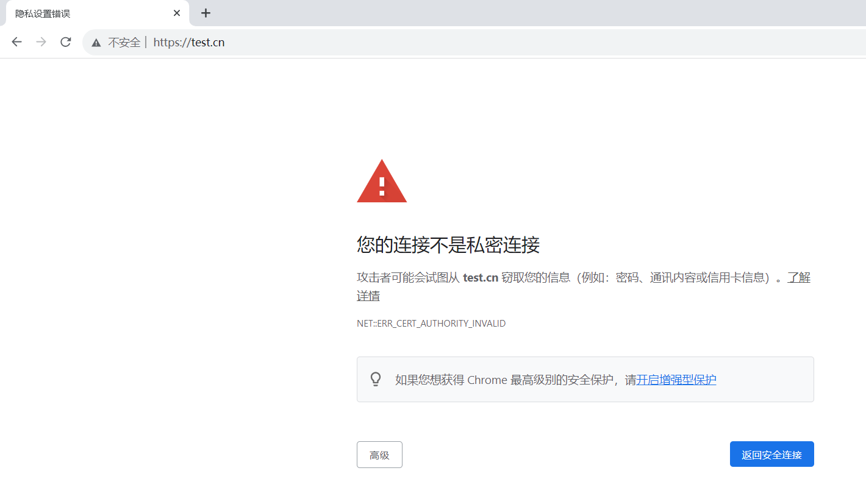The height and width of the screenshot is (504, 866).
Task: Open the 了解详情 link
Action: coord(798,278)
